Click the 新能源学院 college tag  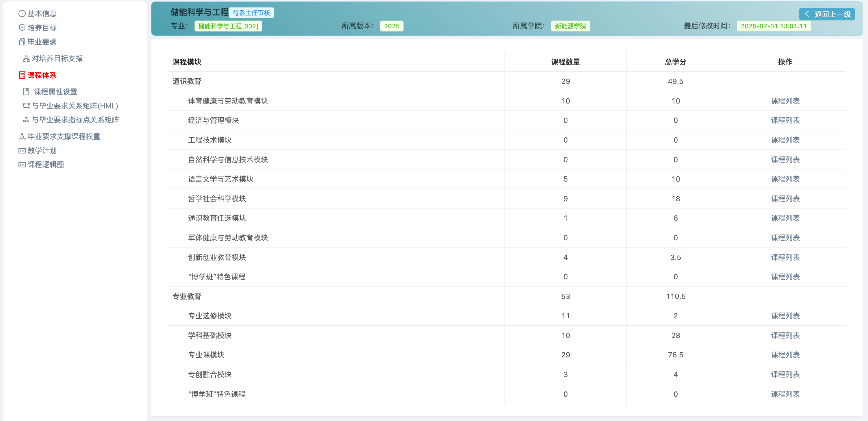(570, 26)
